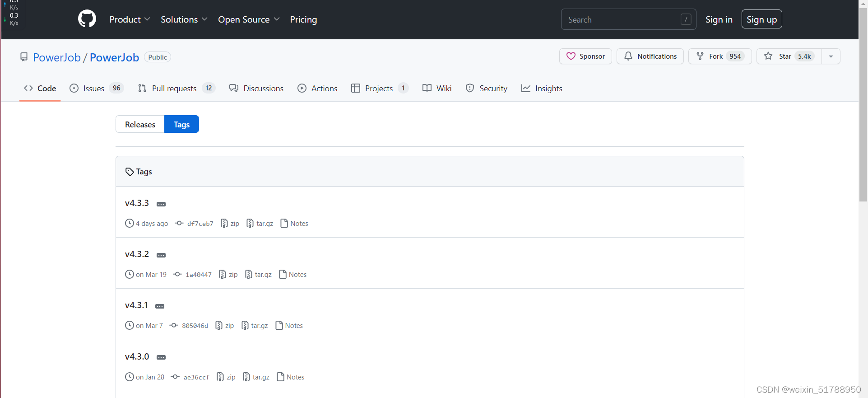Select the Tags toggle button
The image size is (868, 398).
click(181, 124)
